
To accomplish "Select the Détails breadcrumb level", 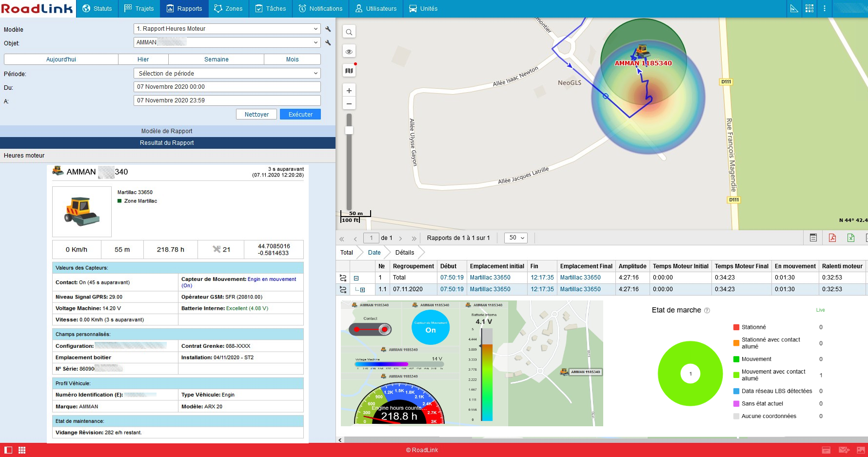I will pos(405,253).
